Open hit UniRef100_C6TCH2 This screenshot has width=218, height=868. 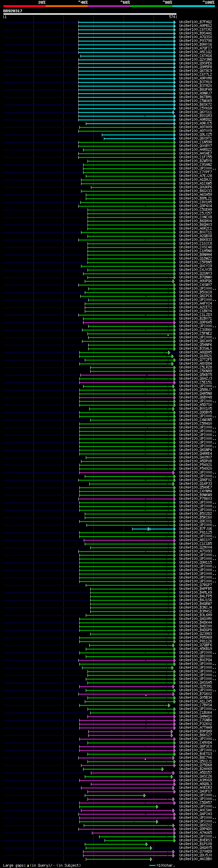tap(196, 29)
